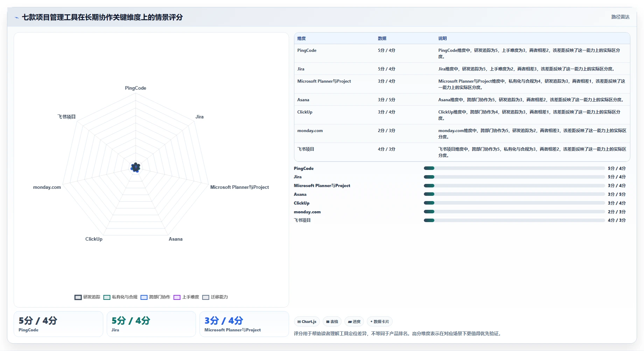The width and height of the screenshot is (644, 351).
Task: Click the monday.com axis label on radar
Action: tap(47, 187)
